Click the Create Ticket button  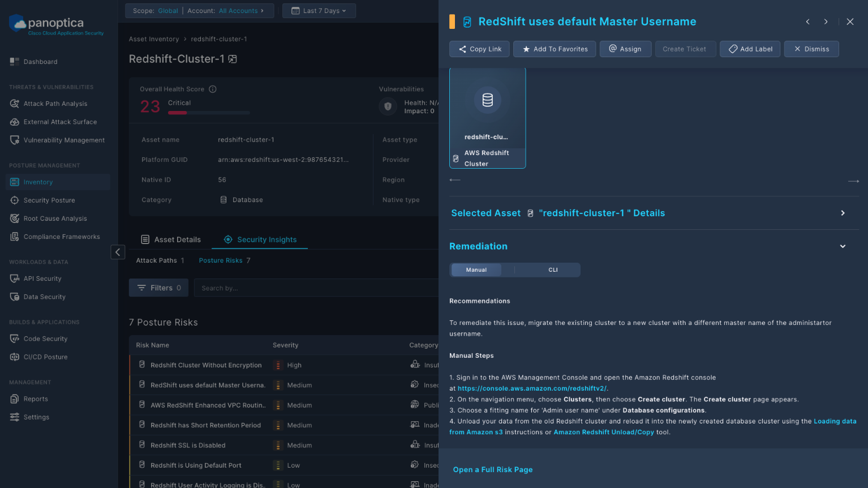(x=685, y=49)
